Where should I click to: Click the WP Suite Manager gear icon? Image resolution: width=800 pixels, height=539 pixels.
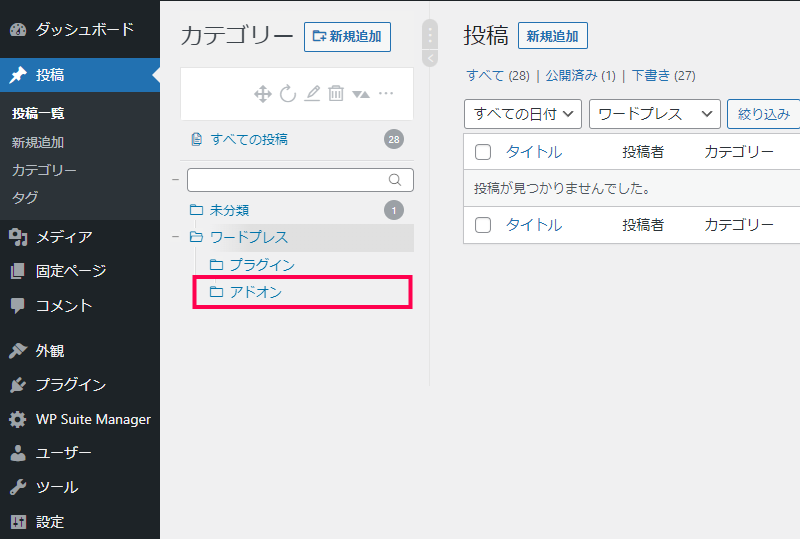coord(18,420)
